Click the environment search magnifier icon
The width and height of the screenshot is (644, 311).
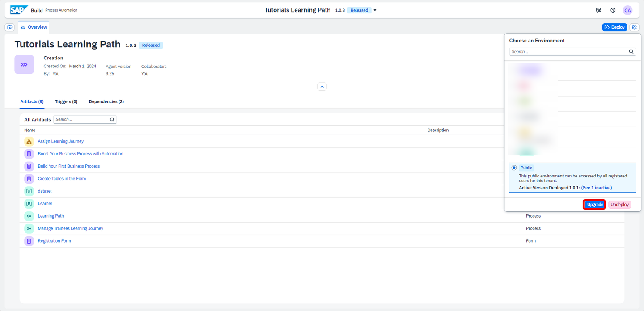[631, 52]
